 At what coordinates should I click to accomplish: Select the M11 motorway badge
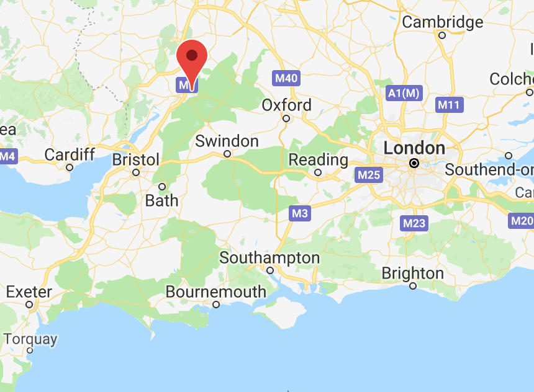coord(449,105)
